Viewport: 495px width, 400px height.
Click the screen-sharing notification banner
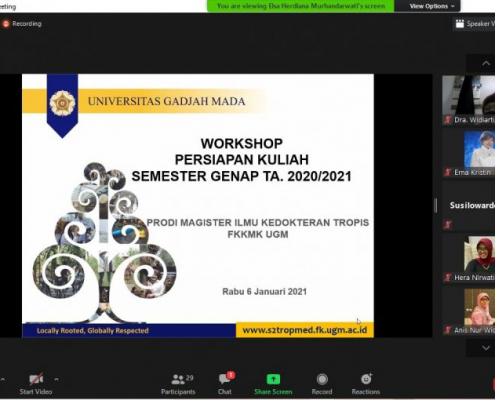click(x=300, y=6)
